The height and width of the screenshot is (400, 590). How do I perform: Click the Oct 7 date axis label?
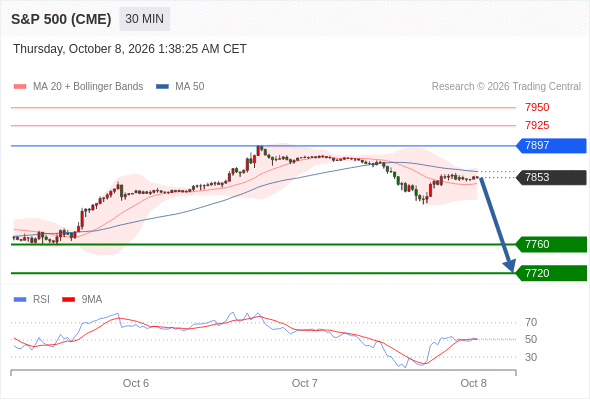304,383
